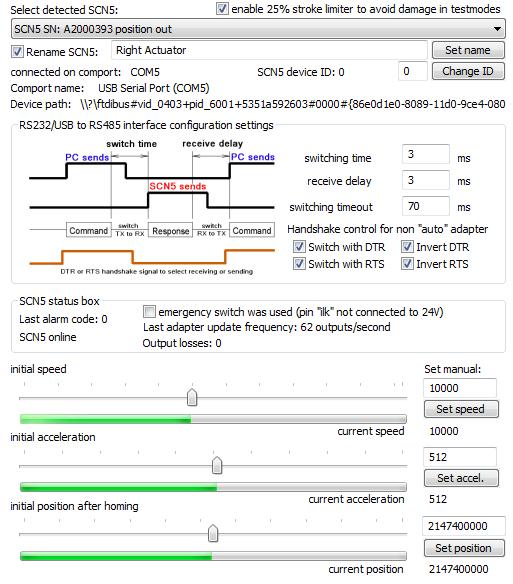Image resolution: width=513 pixels, height=584 pixels.
Task: Click the Set position button
Action: 464,548
